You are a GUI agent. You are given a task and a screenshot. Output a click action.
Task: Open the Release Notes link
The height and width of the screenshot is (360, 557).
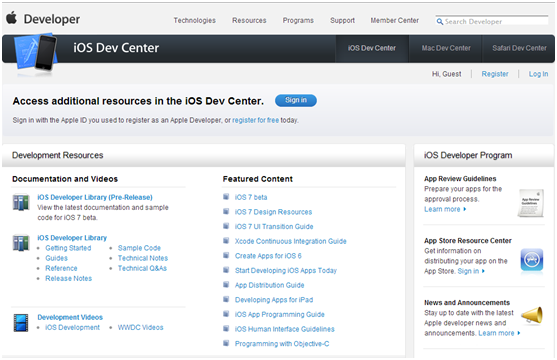(x=69, y=278)
